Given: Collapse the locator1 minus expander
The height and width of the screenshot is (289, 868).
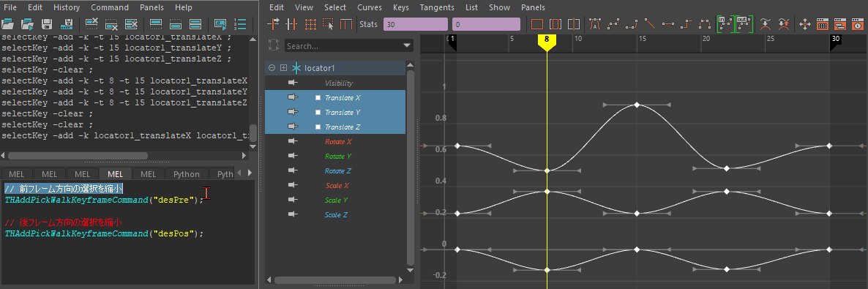Looking at the screenshot, I should (x=272, y=67).
